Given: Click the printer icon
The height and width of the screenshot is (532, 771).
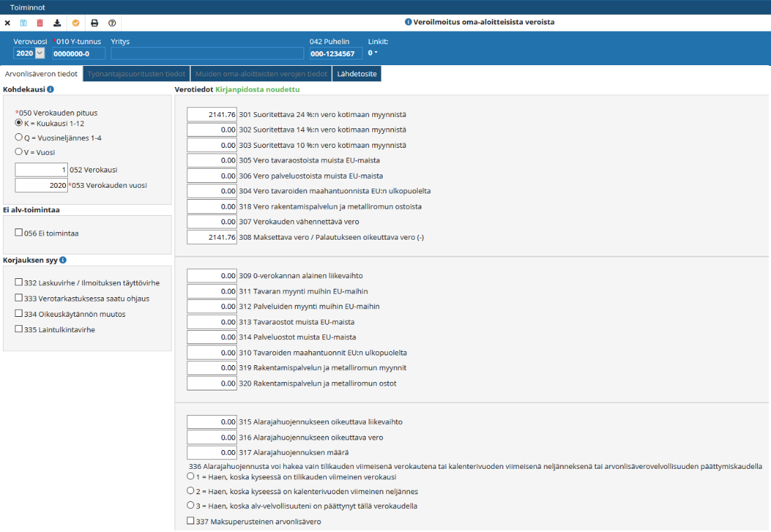Looking at the screenshot, I should tap(95, 23).
